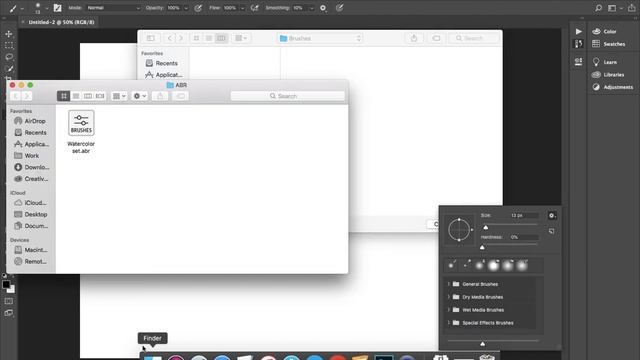Select the Untitled-2 document tab
Viewport: 640px width, 360px height.
61,22
